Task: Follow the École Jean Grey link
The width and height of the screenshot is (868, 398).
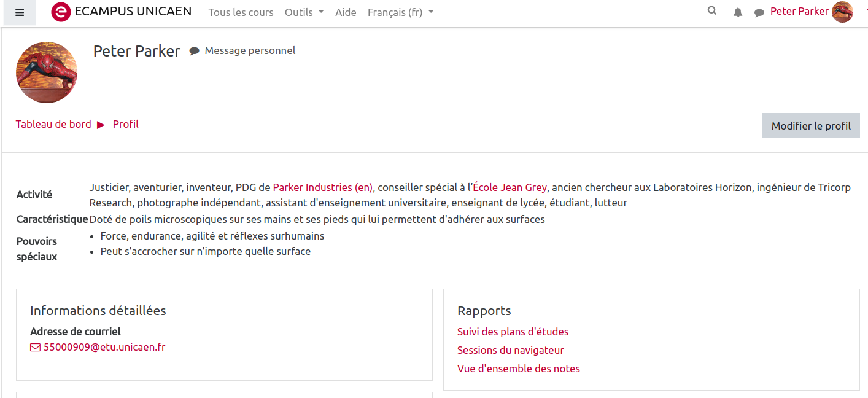Action: [510, 187]
